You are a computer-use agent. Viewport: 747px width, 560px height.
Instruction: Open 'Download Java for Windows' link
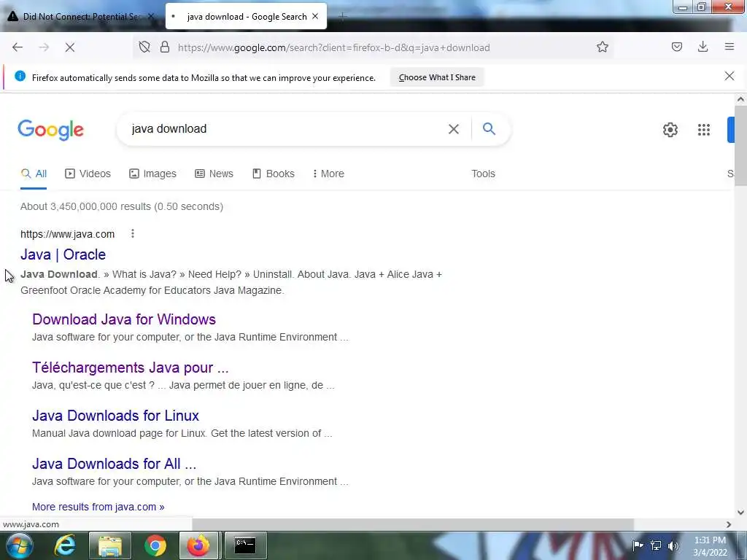click(x=124, y=319)
